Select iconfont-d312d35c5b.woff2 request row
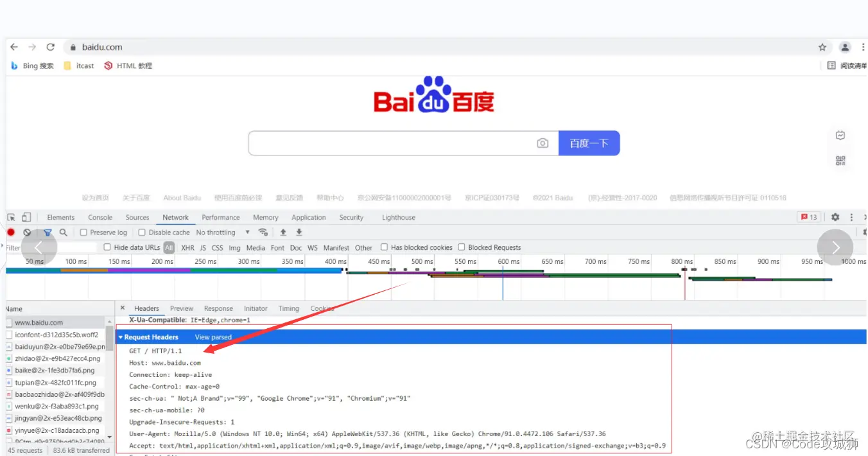 (55, 335)
